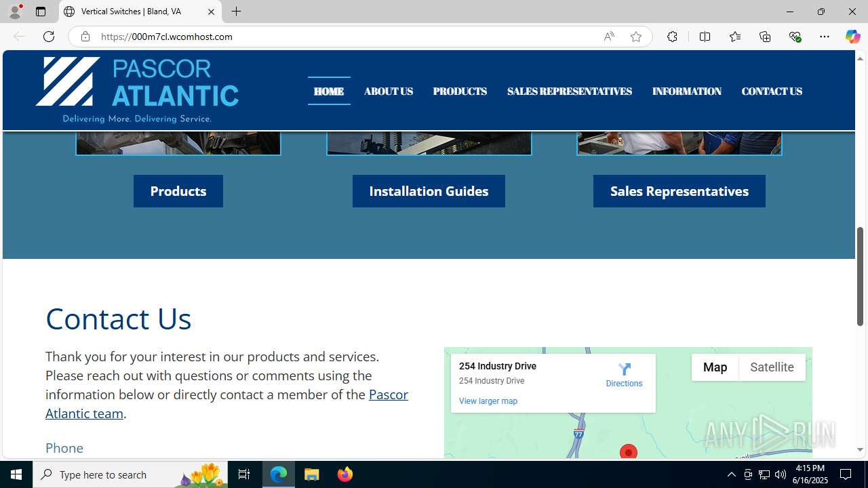Screen dimensions: 868x488
Task: Open Task View on taskbar
Action: [244, 474]
